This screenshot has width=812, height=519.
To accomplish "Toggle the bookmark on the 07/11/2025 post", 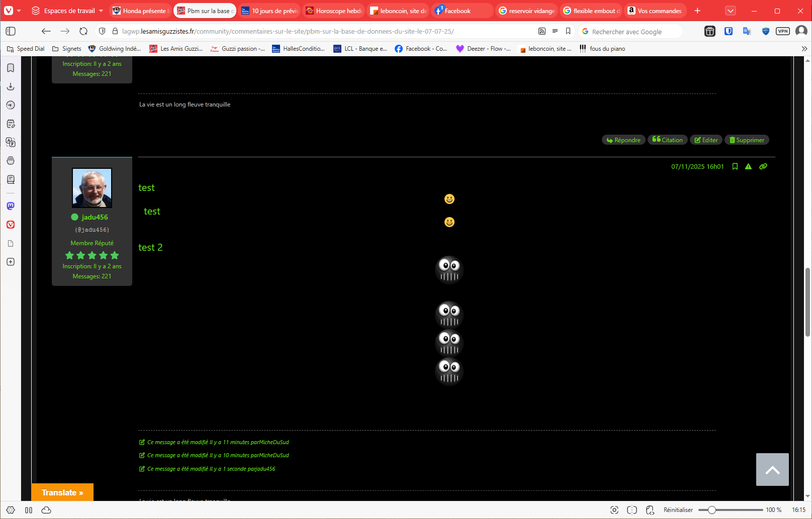I will tap(735, 167).
